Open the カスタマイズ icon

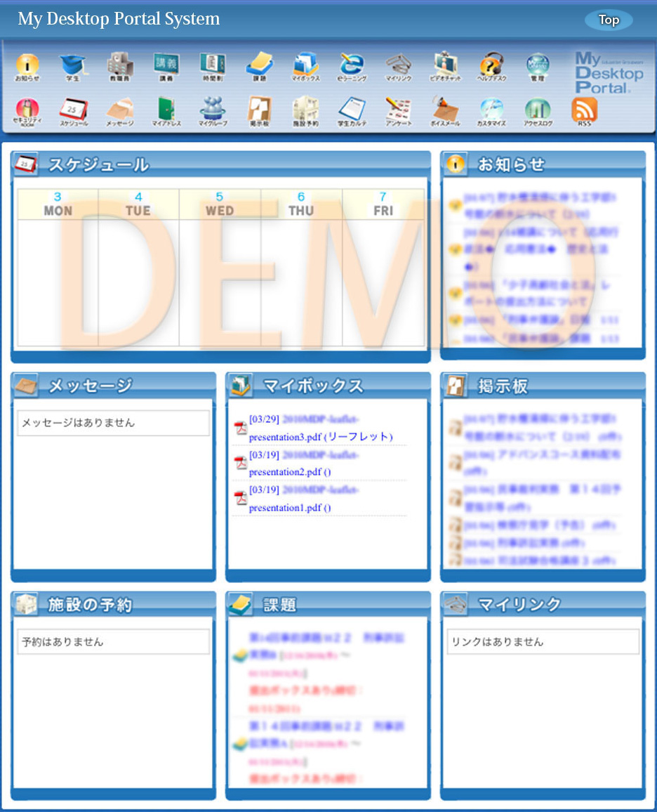(x=491, y=110)
